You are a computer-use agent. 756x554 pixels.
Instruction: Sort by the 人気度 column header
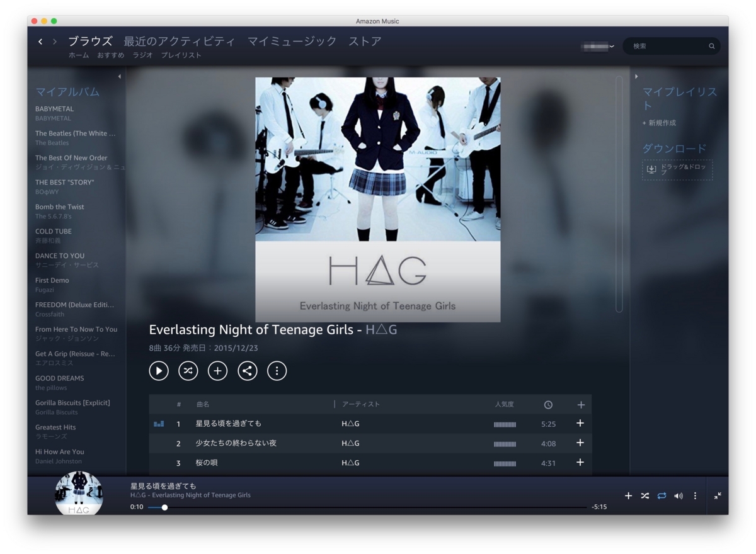[x=505, y=405]
